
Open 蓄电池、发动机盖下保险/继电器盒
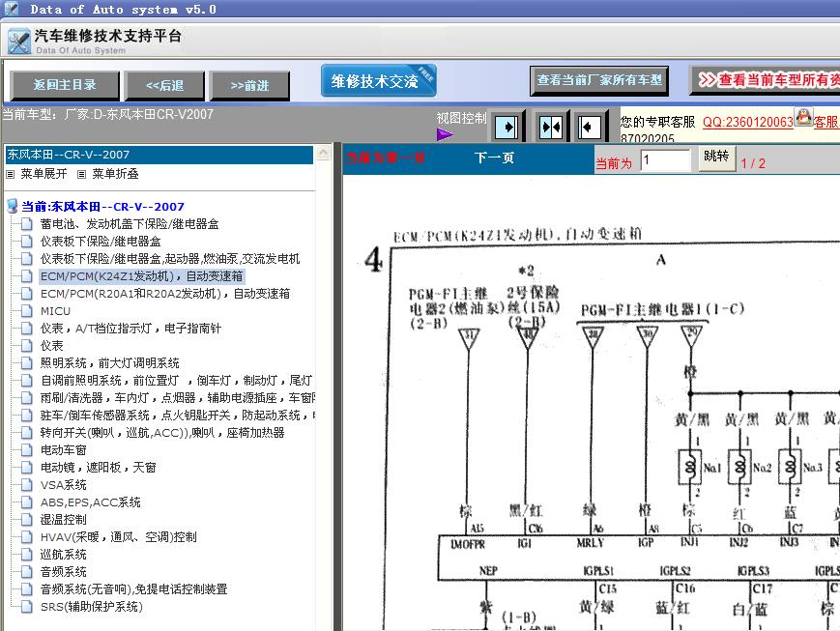(x=130, y=224)
